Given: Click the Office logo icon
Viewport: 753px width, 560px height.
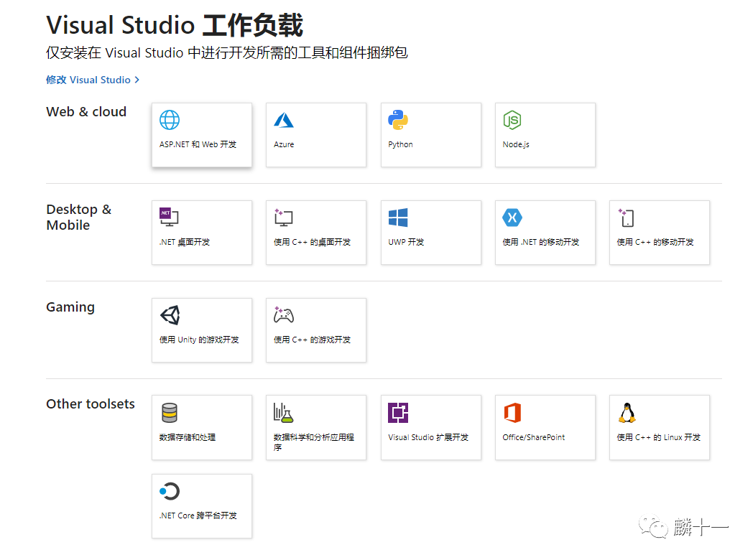Looking at the screenshot, I should point(512,413).
